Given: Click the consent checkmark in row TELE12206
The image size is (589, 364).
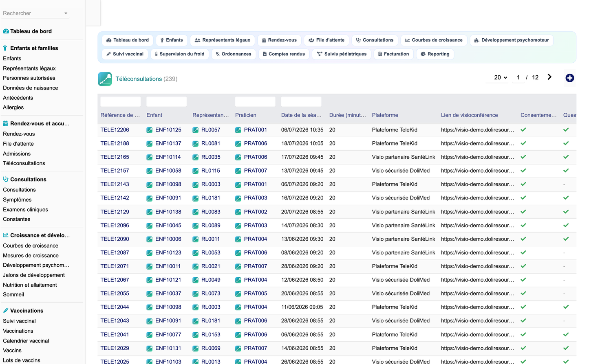Looking at the screenshot, I should point(523,130).
